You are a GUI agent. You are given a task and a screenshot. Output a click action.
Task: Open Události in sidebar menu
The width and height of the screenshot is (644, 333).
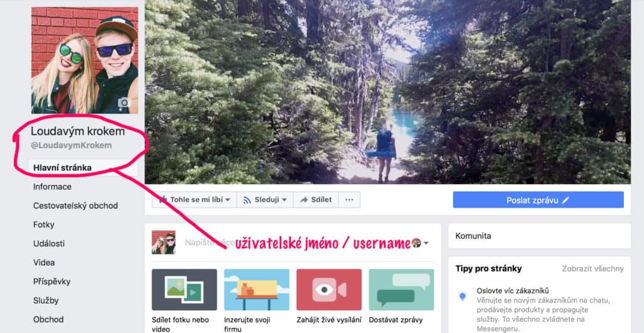point(49,244)
